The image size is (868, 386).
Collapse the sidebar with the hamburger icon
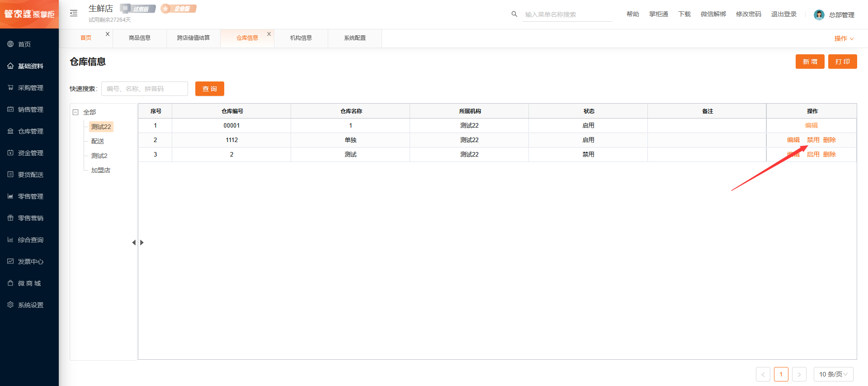74,13
